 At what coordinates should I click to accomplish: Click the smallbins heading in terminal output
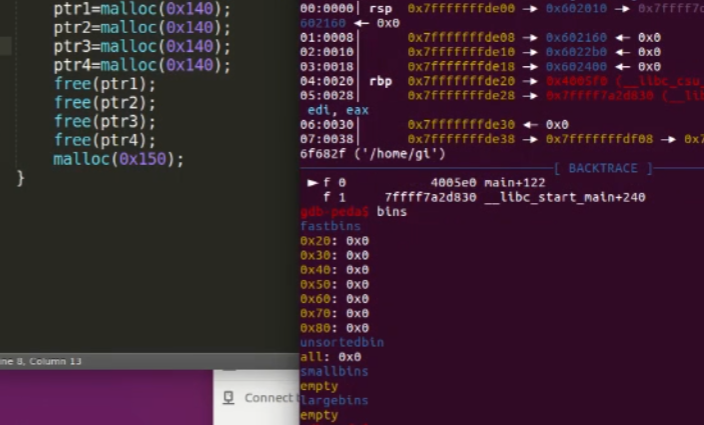[x=334, y=371]
